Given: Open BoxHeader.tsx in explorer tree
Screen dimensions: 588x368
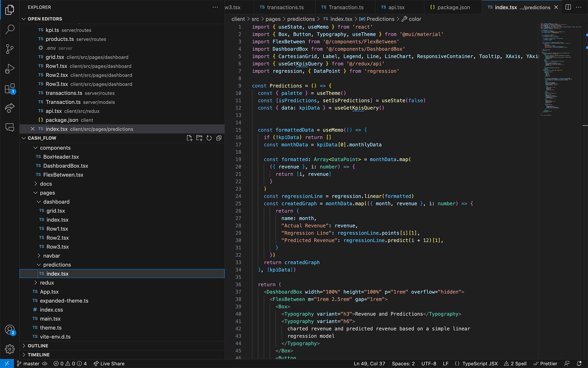Looking at the screenshot, I should (x=122, y=157).
